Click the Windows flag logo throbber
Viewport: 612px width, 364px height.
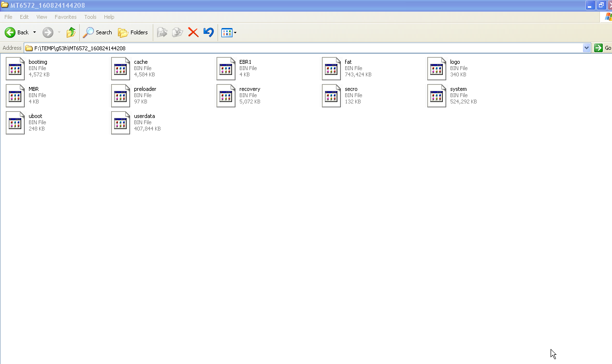pos(608,17)
